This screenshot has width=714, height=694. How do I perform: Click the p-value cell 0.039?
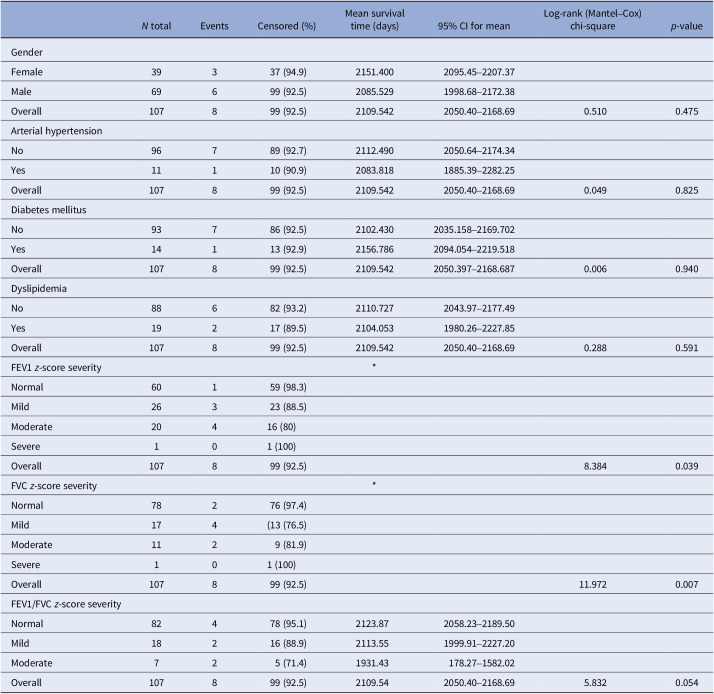[687, 466]
